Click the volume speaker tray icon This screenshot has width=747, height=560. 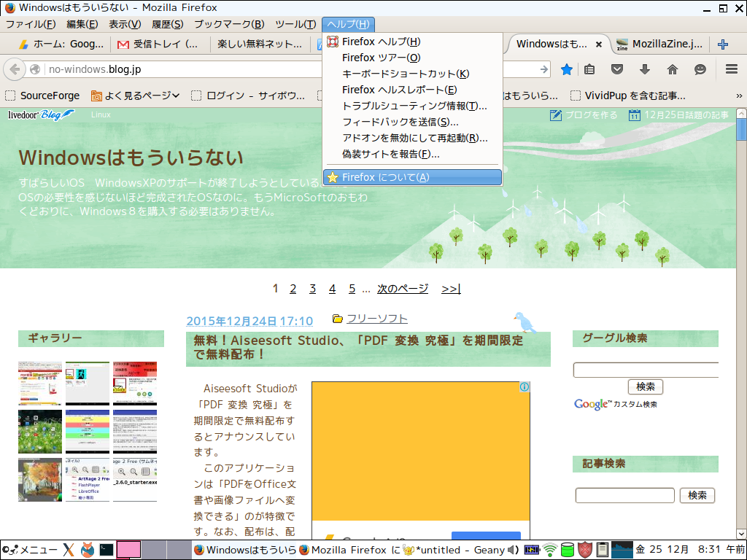pos(513,550)
